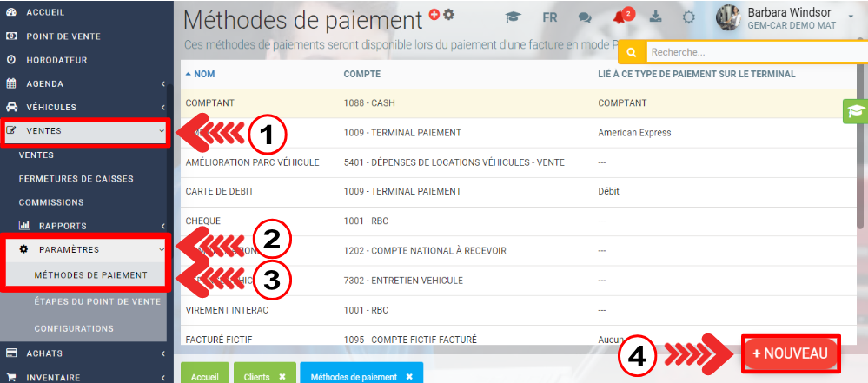This screenshot has height=383, width=868.
Task: Switch language using the FR button
Action: click(x=550, y=17)
